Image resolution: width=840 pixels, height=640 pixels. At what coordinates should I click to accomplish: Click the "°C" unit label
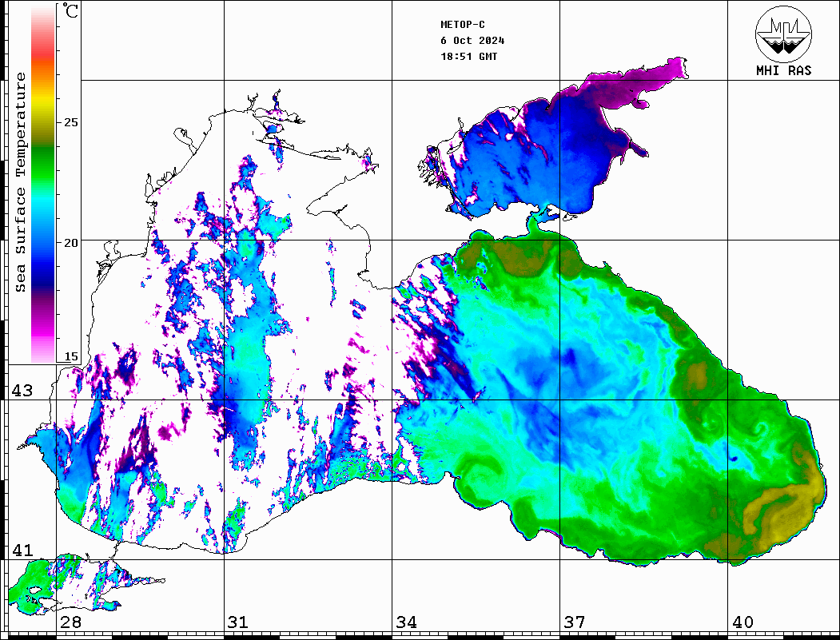point(70,10)
